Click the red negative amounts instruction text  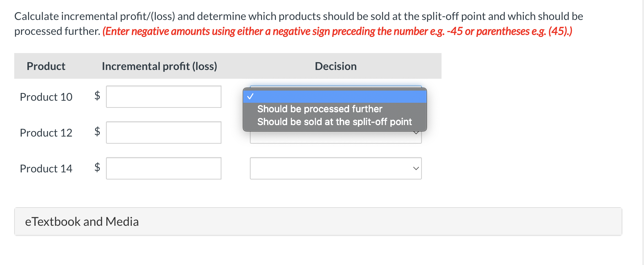337,31
